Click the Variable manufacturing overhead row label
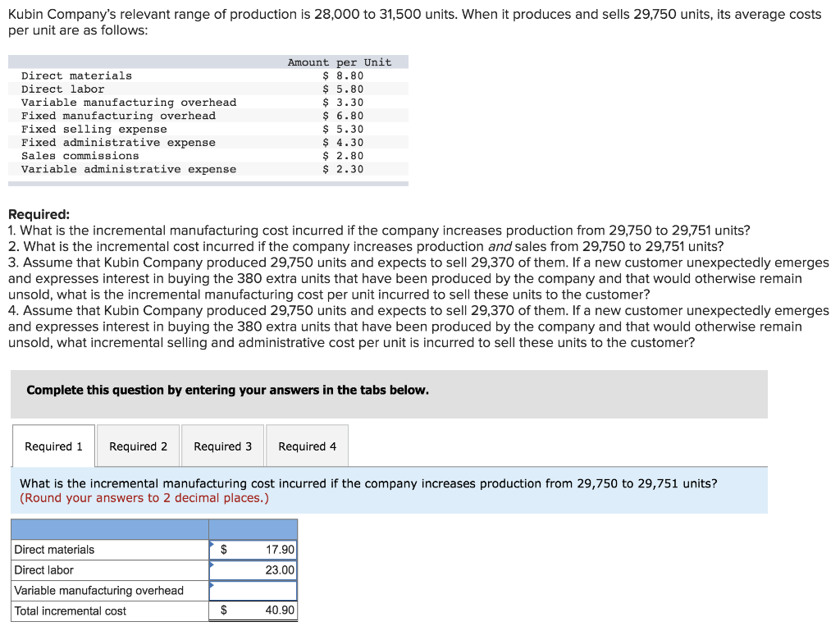 tap(98, 590)
